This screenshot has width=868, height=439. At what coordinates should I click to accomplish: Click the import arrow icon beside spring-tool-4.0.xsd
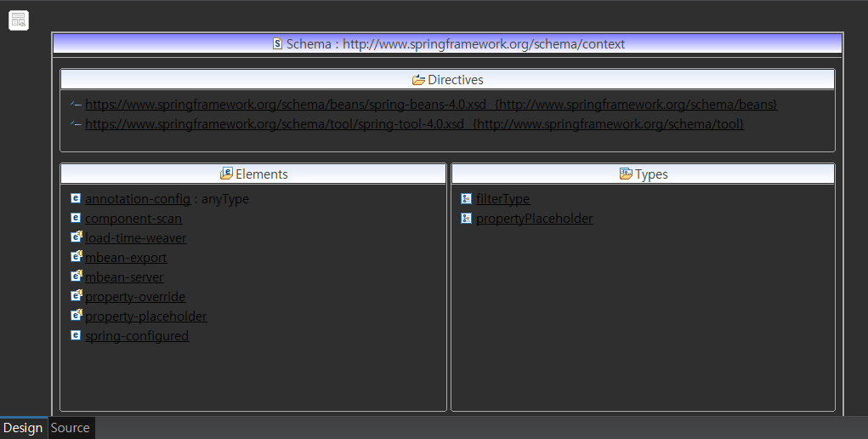(76, 123)
